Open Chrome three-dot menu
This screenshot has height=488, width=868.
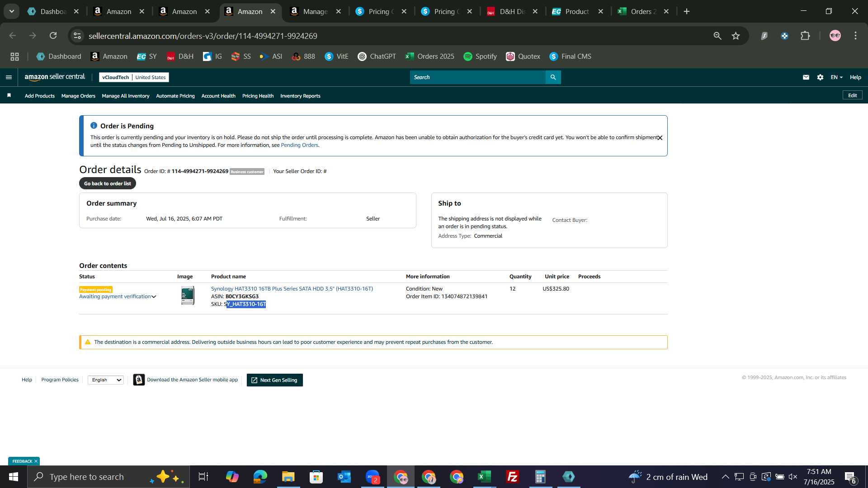click(x=855, y=36)
